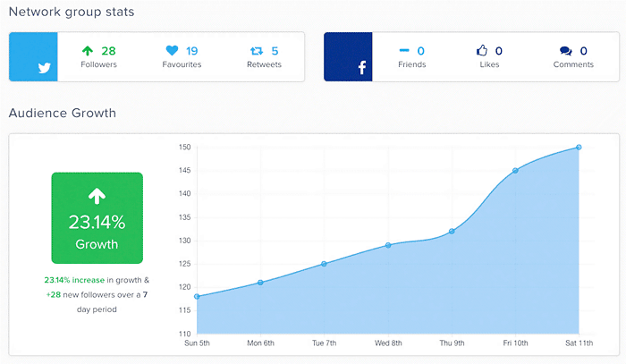Click the Favourites heart icon
The image size is (626, 364).
point(172,51)
